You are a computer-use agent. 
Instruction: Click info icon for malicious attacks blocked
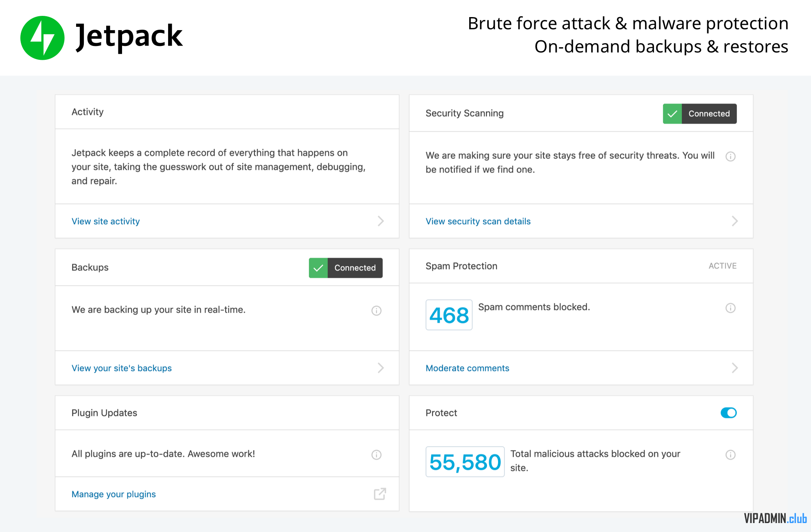coord(730,455)
